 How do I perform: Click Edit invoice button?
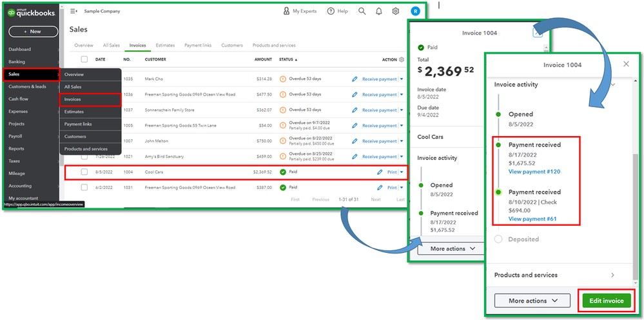click(606, 301)
